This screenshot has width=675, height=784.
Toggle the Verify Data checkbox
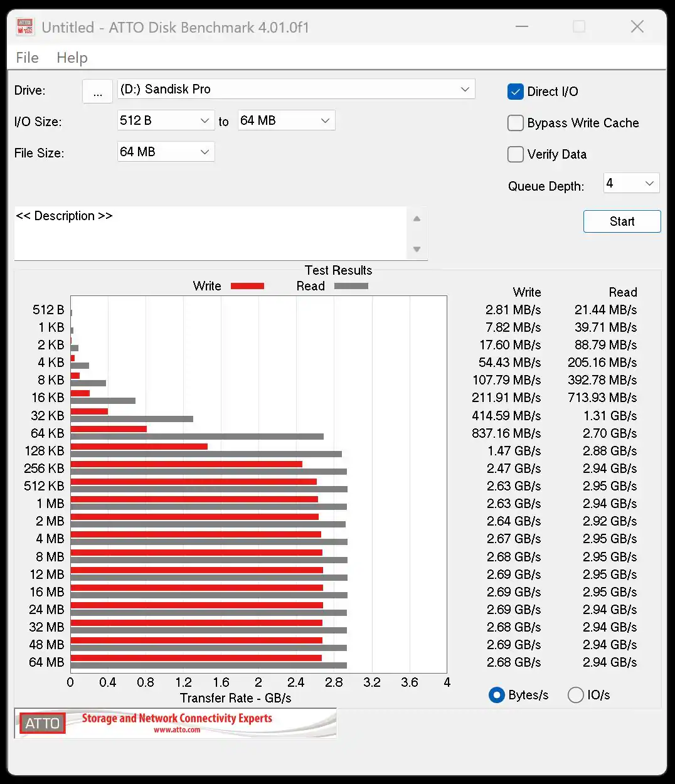pyautogui.click(x=515, y=154)
